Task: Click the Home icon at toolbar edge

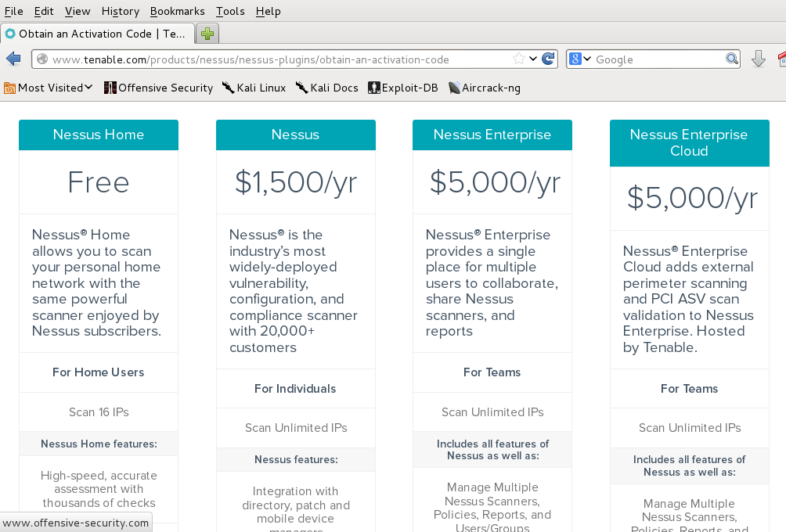Action: coord(782,59)
